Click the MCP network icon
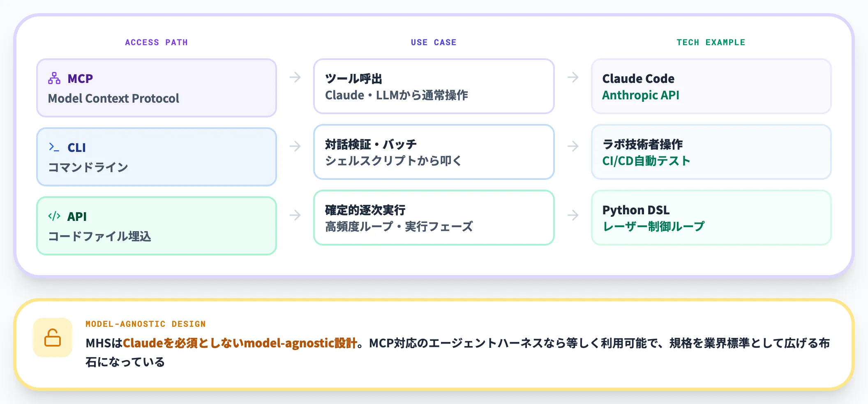Image resolution: width=868 pixels, height=404 pixels. click(54, 78)
